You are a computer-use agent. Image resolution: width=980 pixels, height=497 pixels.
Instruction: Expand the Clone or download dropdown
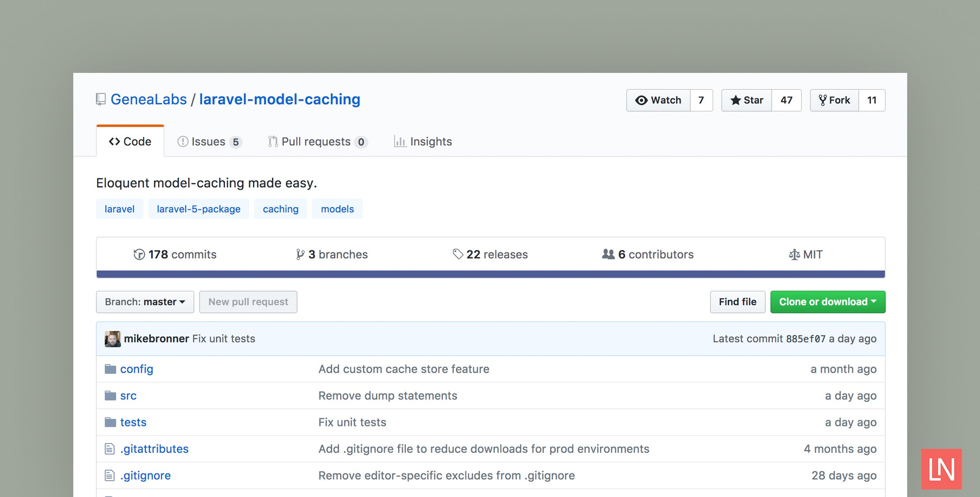(x=827, y=301)
